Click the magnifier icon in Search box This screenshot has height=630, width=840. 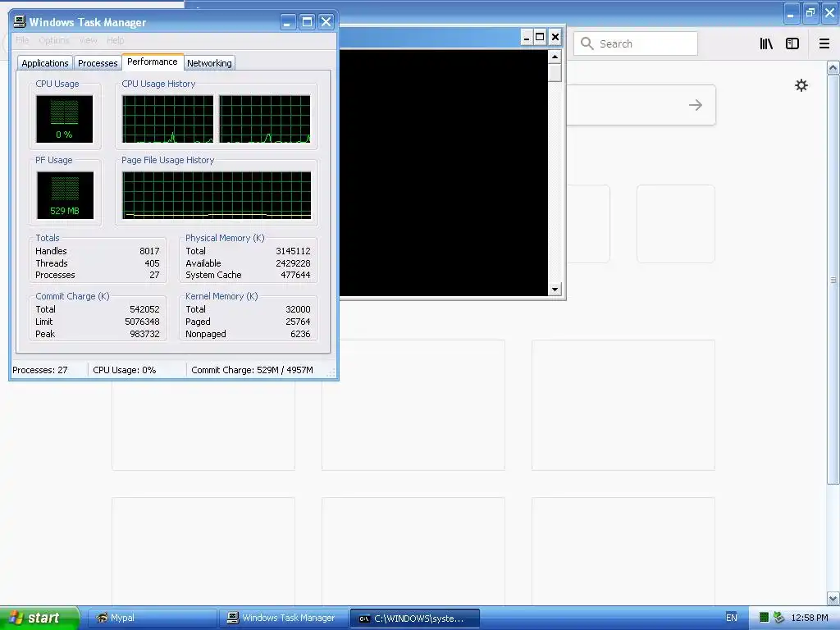pyautogui.click(x=587, y=43)
